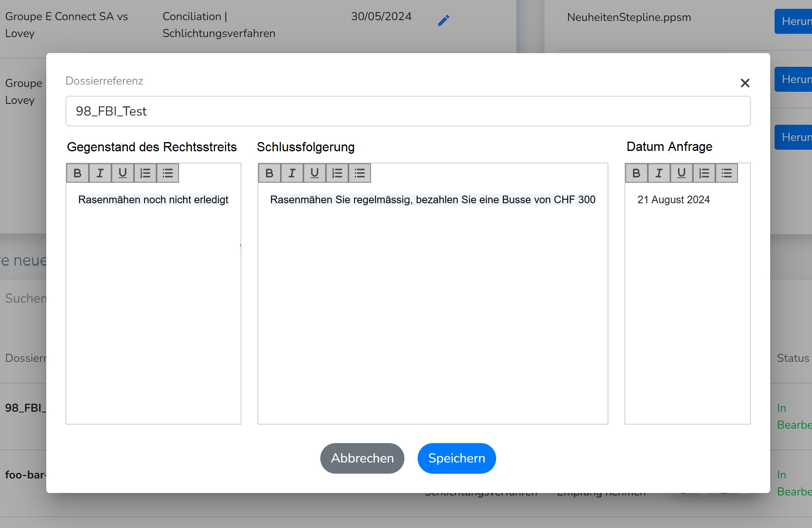Click 'Groupe E Connect SA vs Lovey' cell
The image size is (812, 528).
pyautogui.click(x=66, y=25)
